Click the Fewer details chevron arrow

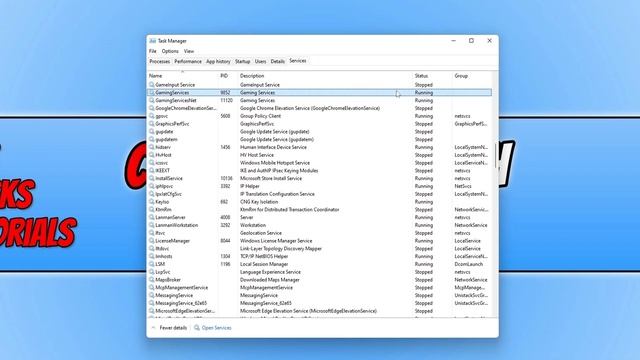pos(153,328)
